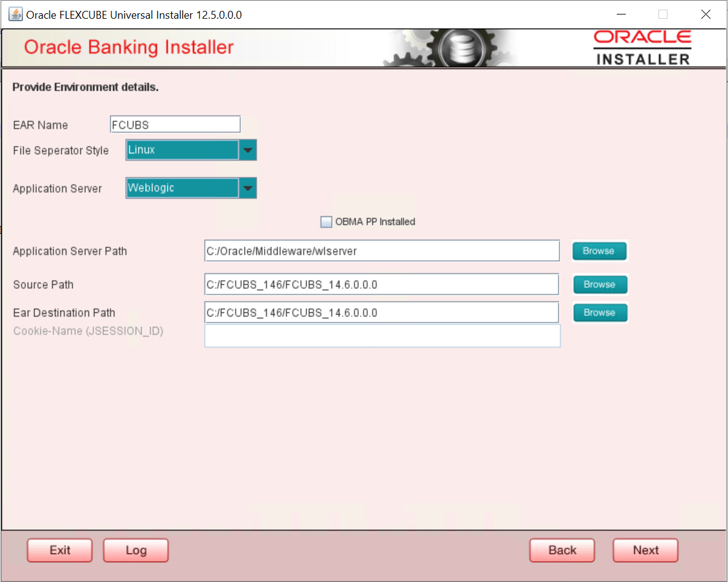Click the 'Provide Environment details.' heading
This screenshot has height=582, width=728.
85,87
